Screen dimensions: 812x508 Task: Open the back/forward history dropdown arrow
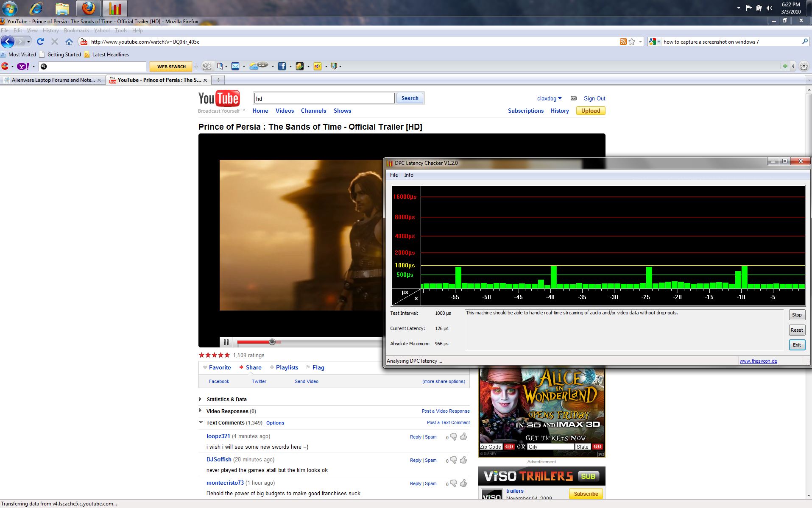point(28,42)
